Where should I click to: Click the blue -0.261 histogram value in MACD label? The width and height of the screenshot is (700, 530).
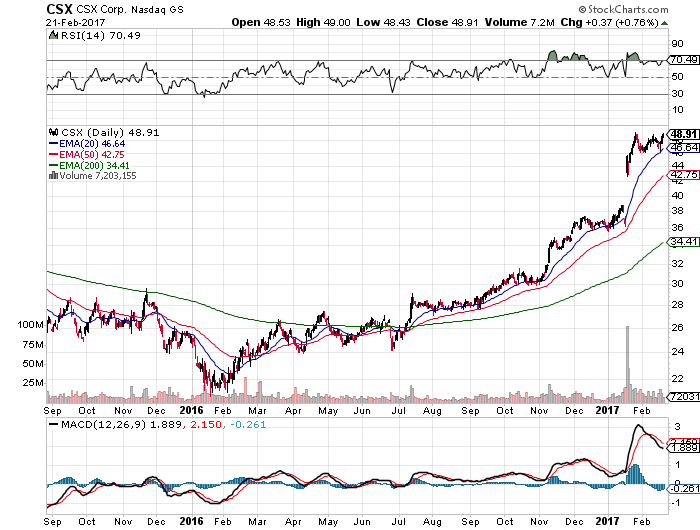coord(248,425)
